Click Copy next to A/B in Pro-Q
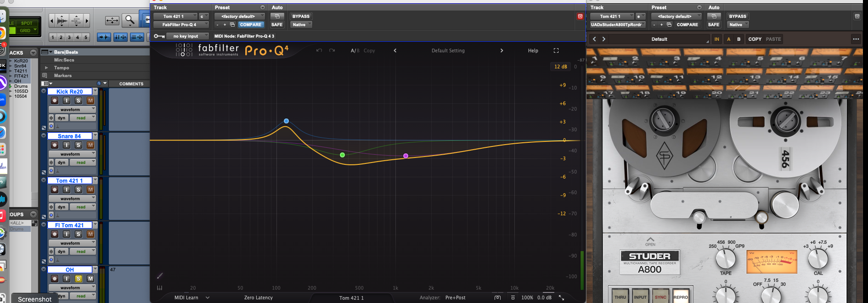868x303 pixels. coord(369,50)
